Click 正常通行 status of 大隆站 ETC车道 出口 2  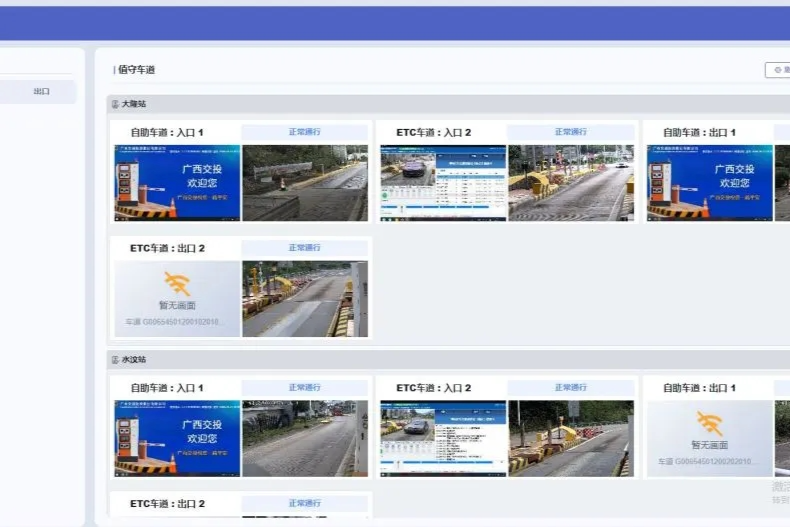pyautogui.click(x=305, y=248)
